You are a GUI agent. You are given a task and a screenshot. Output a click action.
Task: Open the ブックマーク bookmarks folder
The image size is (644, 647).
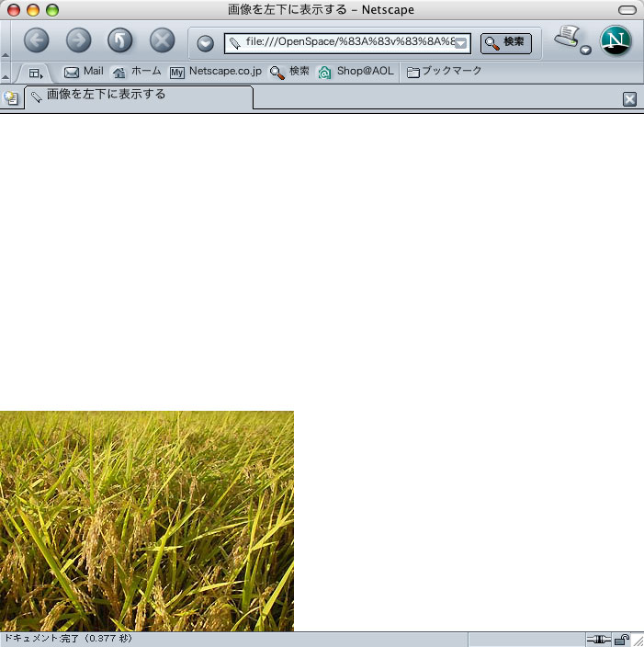pos(444,72)
